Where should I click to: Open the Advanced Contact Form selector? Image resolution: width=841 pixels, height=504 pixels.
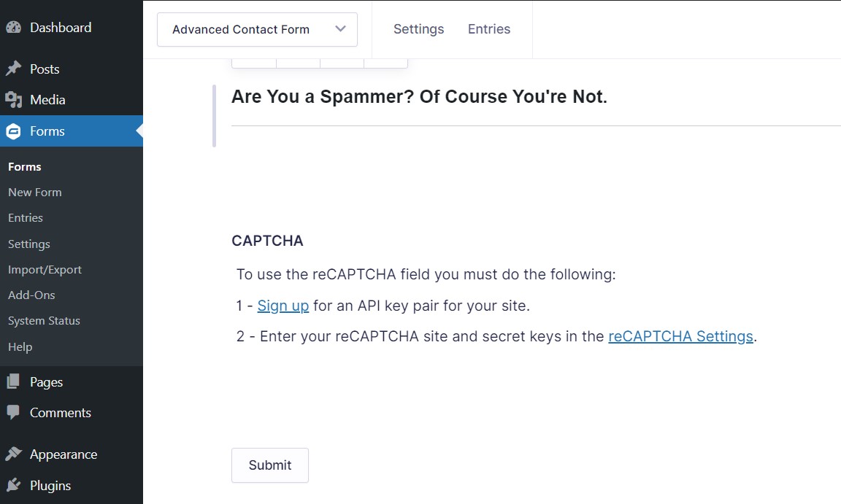point(239,29)
